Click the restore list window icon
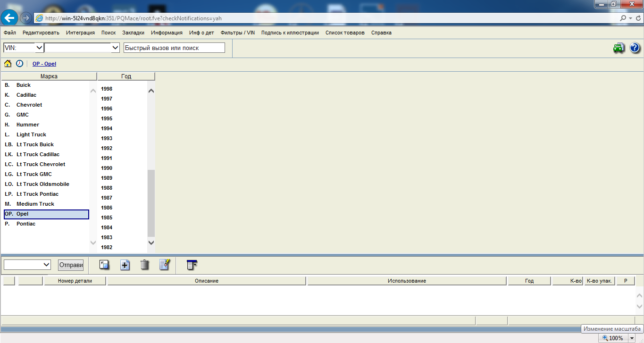The image size is (644, 343). click(104, 265)
